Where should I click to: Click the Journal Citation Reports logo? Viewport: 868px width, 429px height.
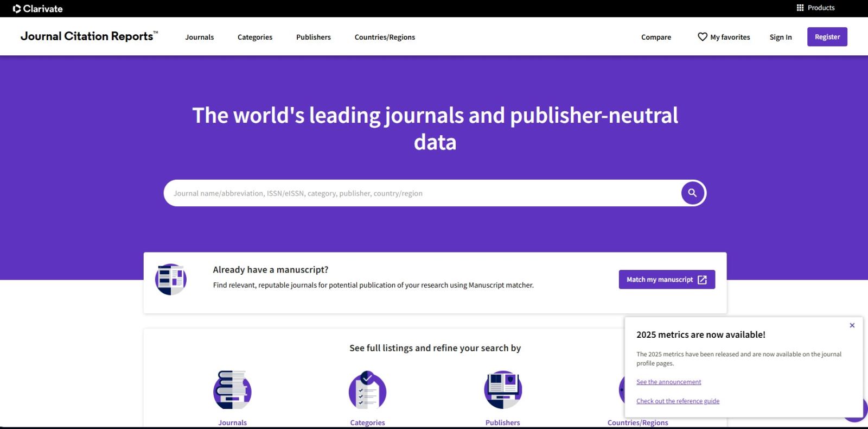tap(90, 36)
